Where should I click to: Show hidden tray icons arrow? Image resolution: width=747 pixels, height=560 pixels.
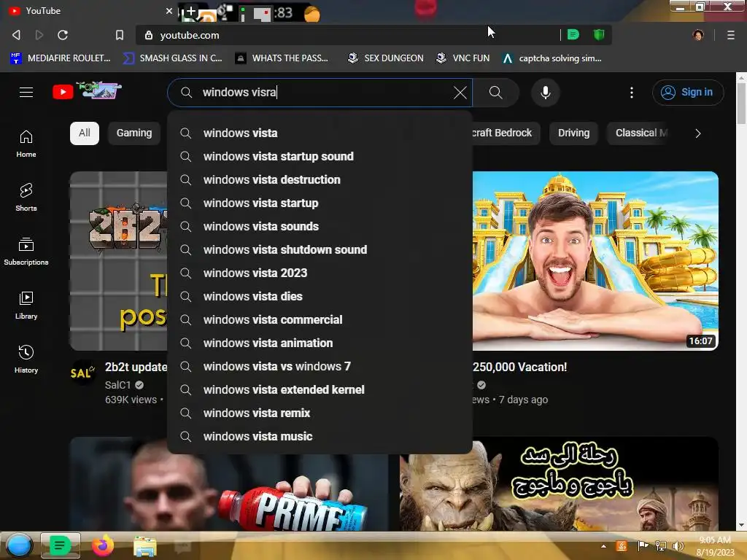tap(603, 546)
